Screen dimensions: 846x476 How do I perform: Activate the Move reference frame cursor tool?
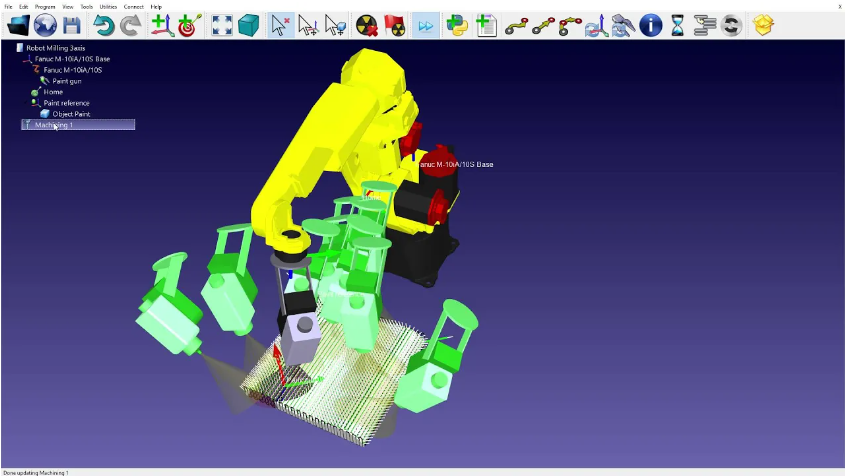[308, 25]
